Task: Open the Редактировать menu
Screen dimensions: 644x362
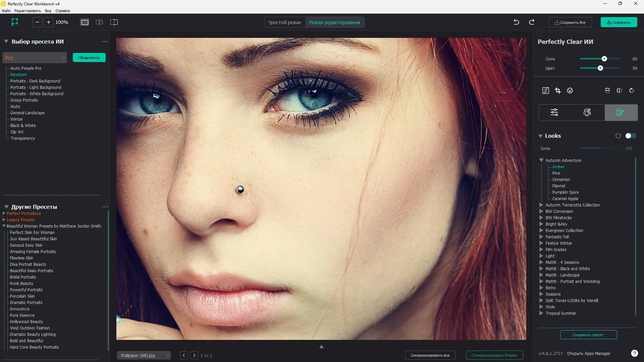Action: [27, 11]
